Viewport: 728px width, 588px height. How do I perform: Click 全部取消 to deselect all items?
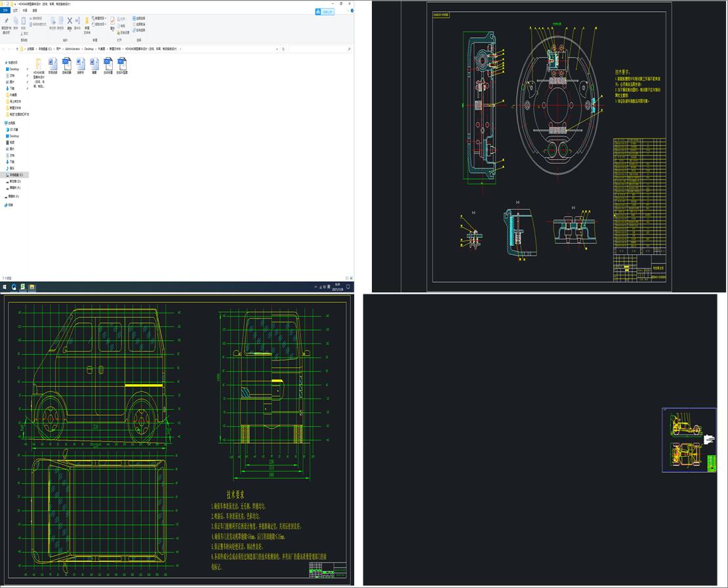tap(139, 24)
